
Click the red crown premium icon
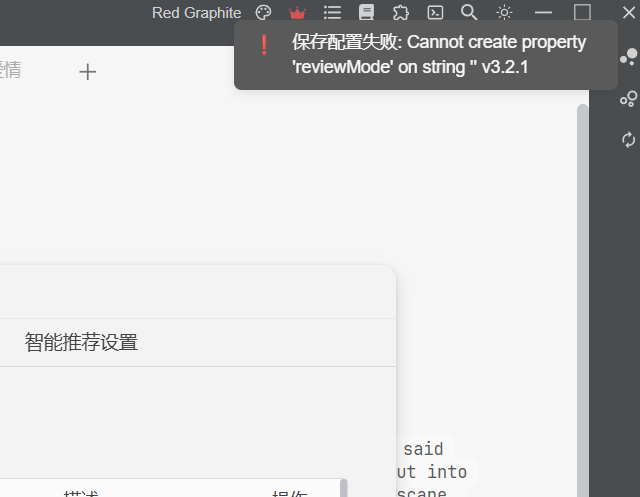point(297,13)
